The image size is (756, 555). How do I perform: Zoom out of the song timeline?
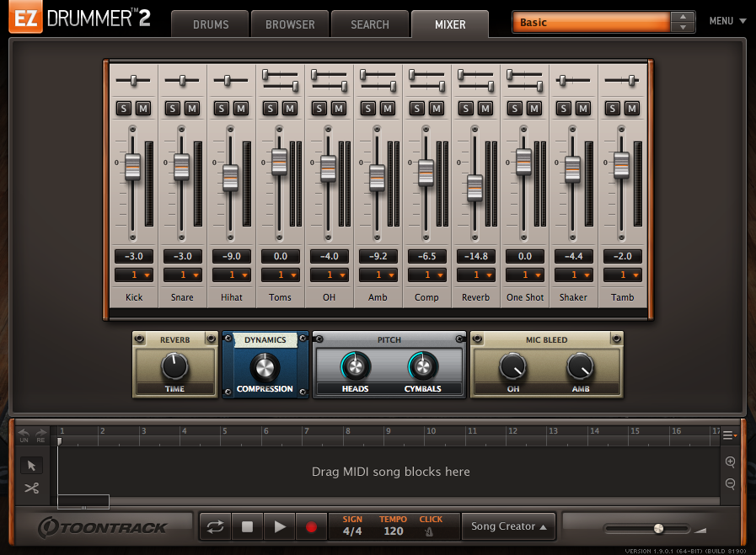click(730, 483)
